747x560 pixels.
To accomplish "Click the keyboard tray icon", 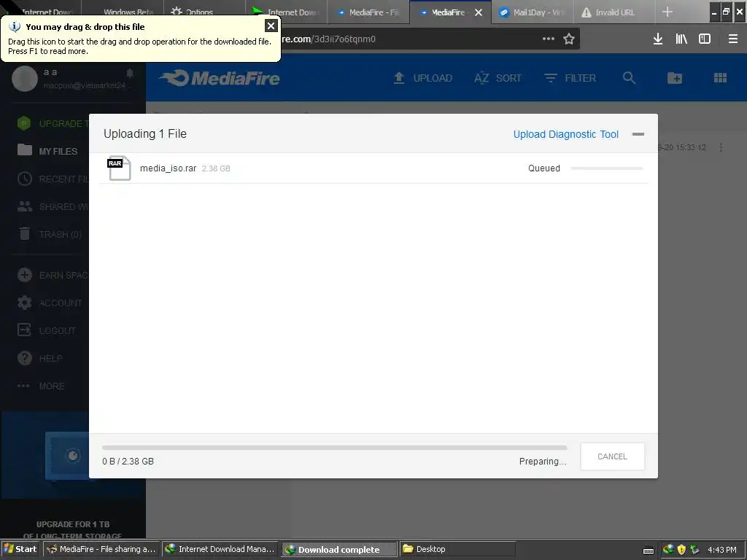I will point(649,550).
